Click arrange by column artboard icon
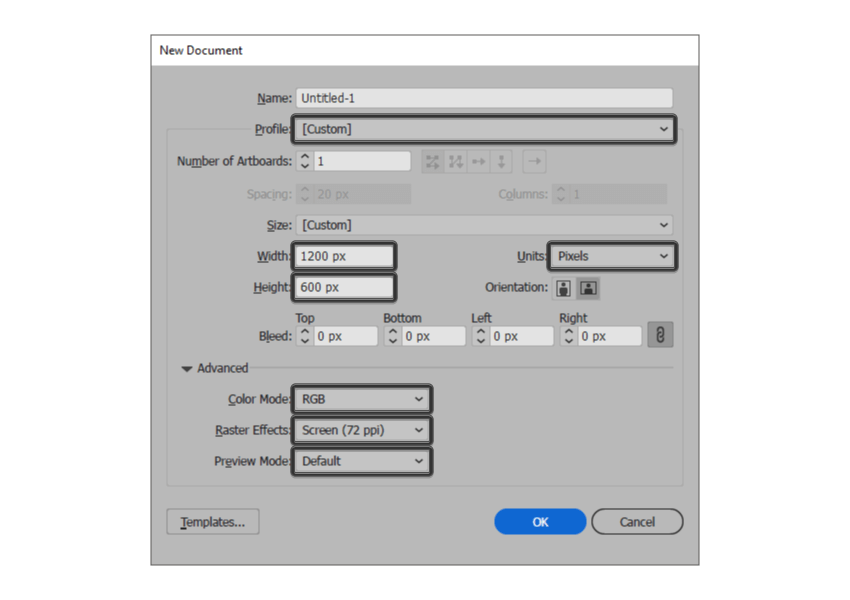The width and height of the screenshot is (850, 600). [x=501, y=162]
